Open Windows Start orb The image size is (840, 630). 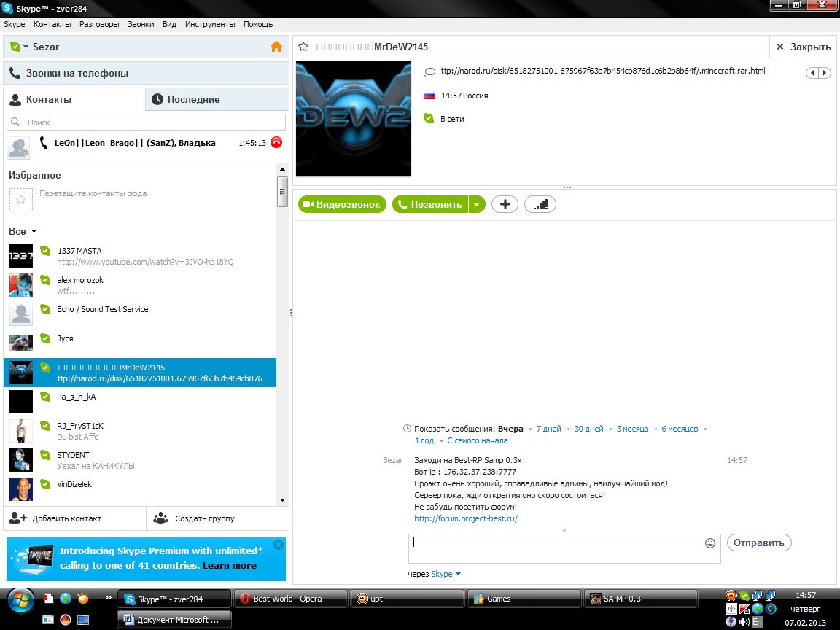20,601
